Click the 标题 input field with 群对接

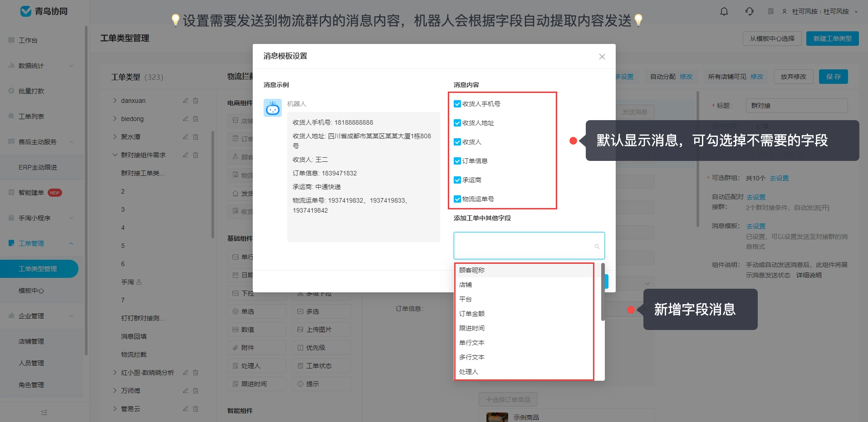pyautogui.click(x=796, y=106)
